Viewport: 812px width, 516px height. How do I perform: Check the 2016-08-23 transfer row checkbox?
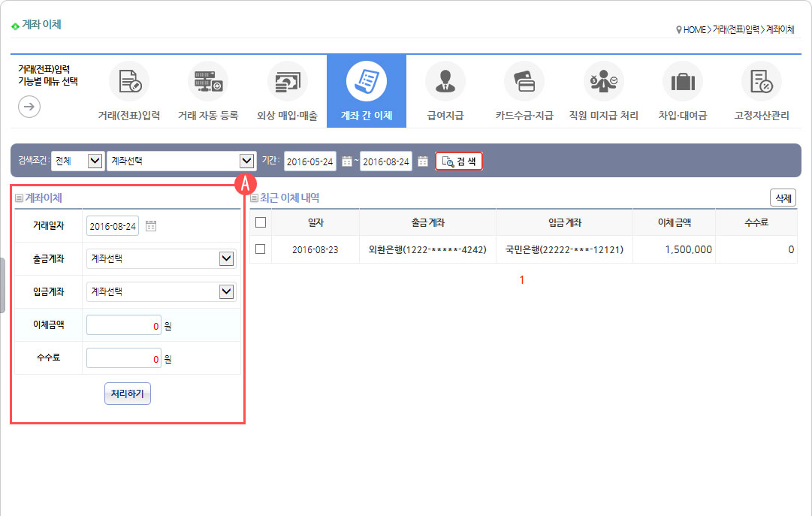point(261,249)
